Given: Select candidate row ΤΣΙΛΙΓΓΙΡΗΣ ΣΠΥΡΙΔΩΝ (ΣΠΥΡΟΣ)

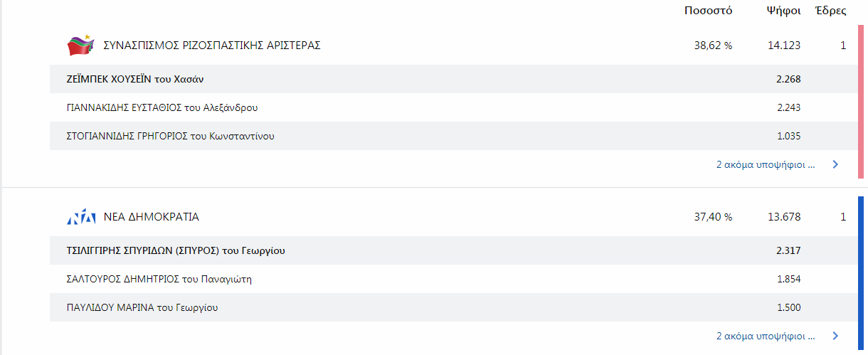Looking at the screenshot, I should 452,250.
